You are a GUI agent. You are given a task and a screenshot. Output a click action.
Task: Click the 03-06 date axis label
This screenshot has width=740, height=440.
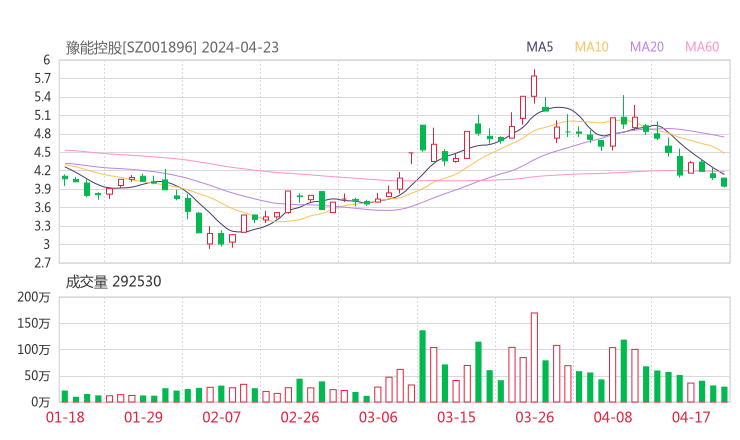point(378,417)
